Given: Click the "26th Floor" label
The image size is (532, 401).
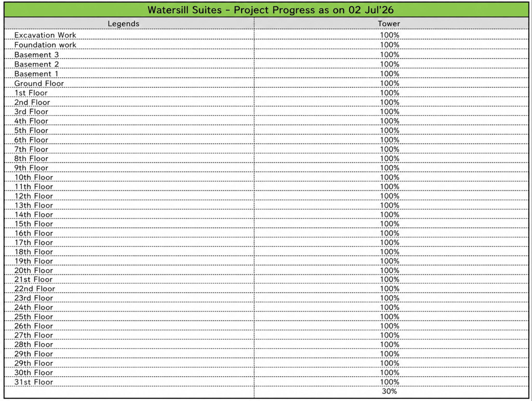Looking at the screenshot, I should coord(34,326).
